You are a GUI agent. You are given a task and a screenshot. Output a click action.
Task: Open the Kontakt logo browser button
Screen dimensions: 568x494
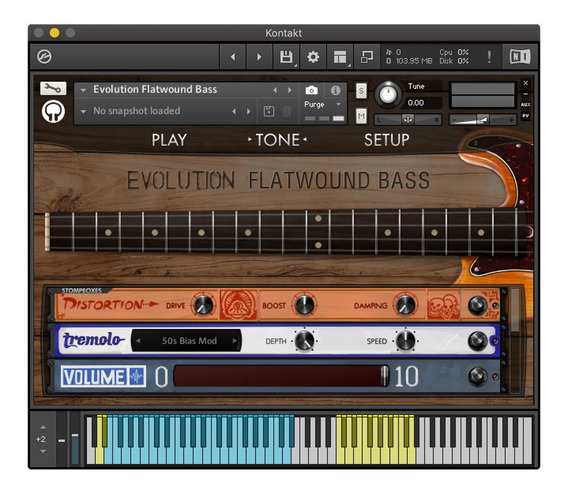[x=44, y=56]
